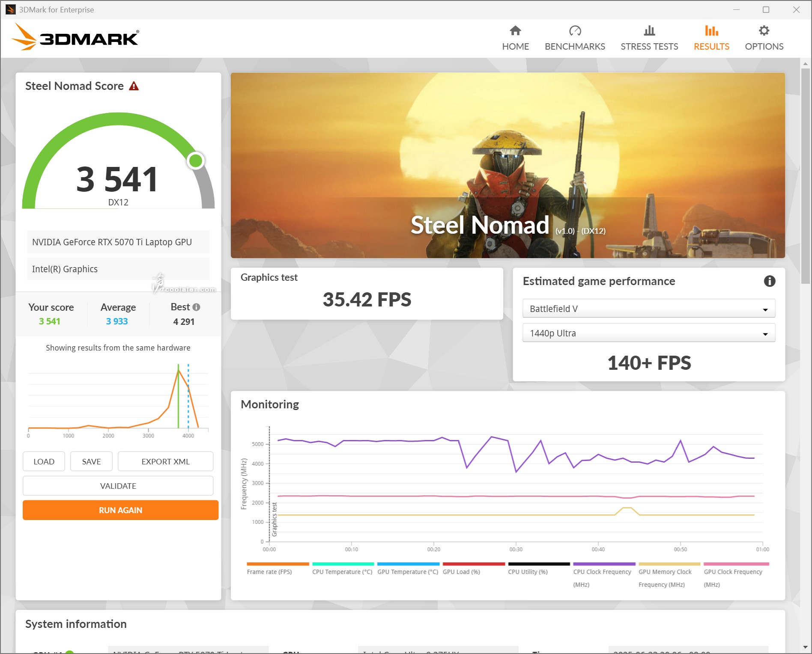812x654 pixels.
Task: Click the Best score 4 291
Action: [x=184, y=322]
